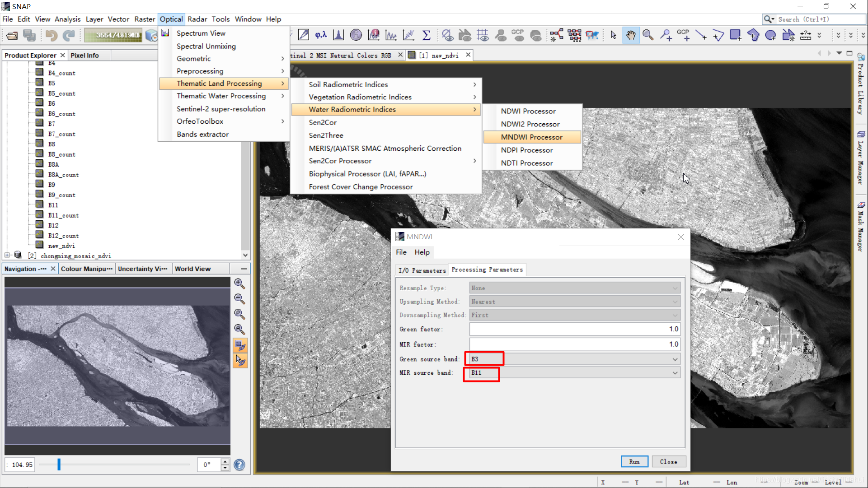Open the Scatter Plot tool

tap(409, 35)
